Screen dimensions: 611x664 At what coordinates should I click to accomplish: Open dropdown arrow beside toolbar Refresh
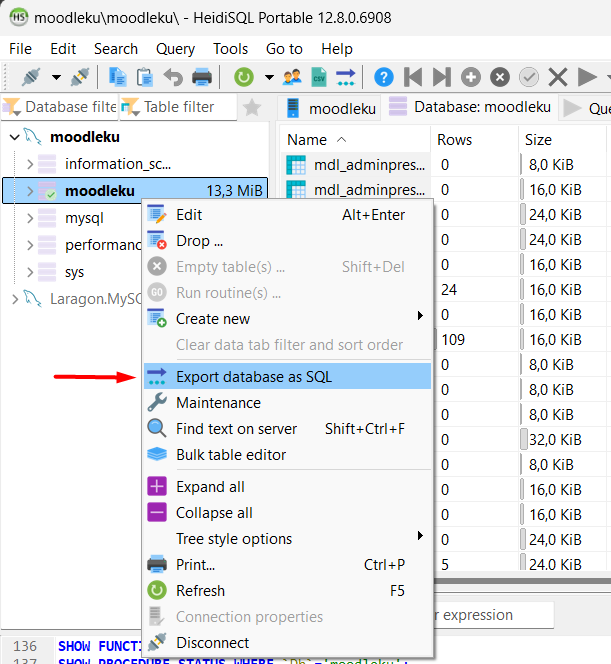tap(269, 77)
